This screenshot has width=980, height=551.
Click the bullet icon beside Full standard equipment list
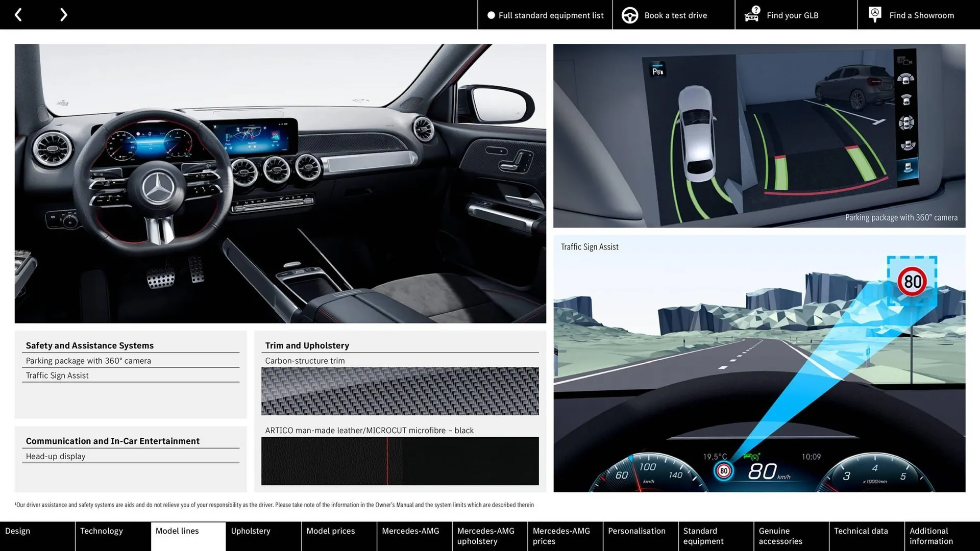491,15
